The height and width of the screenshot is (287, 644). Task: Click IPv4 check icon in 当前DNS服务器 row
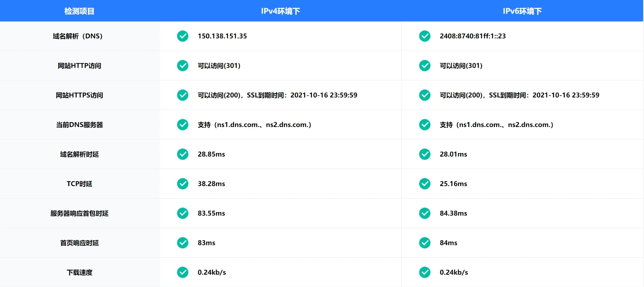pos(182,125)
